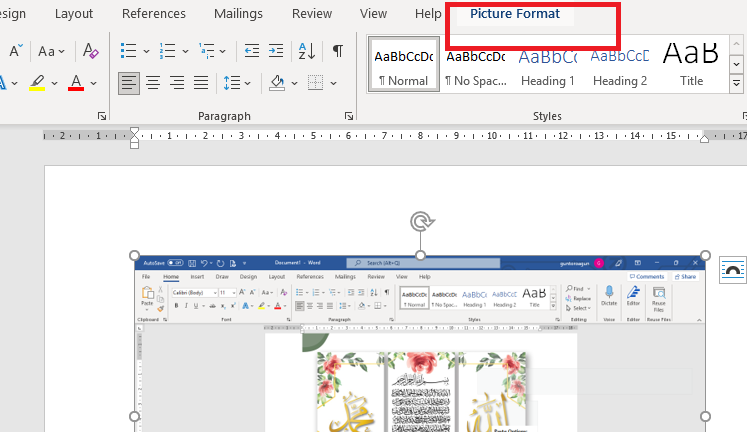Open the Layout ribbon tab

(74, 14)
